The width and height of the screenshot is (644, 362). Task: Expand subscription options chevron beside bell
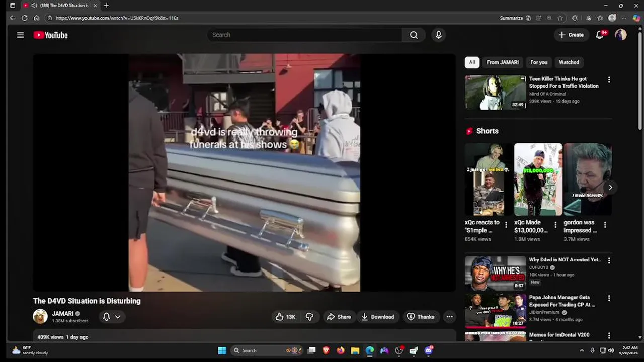pos(118,317)
